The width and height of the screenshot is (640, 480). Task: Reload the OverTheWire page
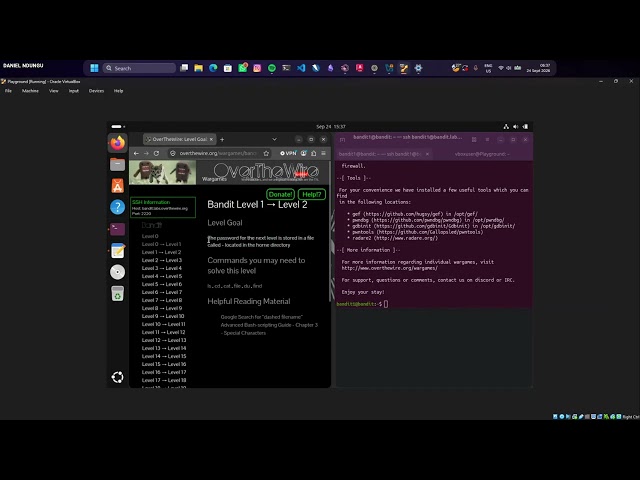[156, 153]
